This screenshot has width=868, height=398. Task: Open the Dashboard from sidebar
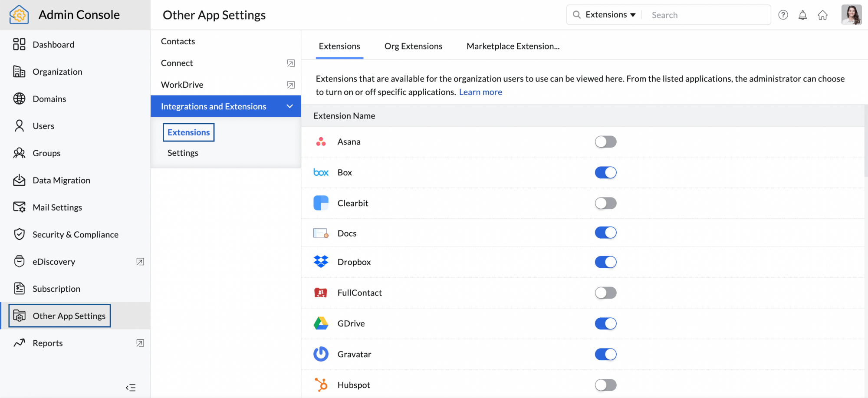53,44
